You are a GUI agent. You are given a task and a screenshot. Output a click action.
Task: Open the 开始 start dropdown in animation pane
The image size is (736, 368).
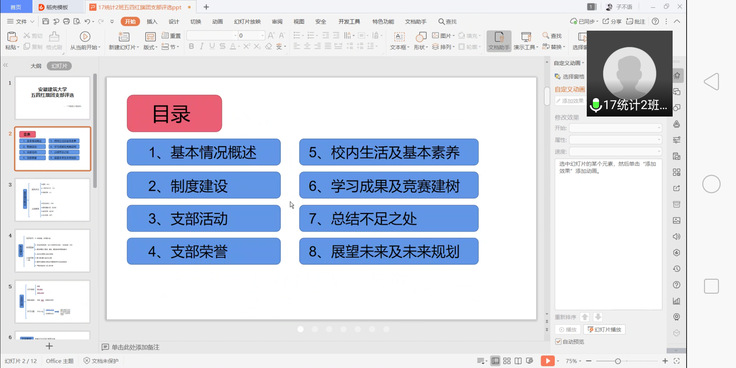[615, 128]
